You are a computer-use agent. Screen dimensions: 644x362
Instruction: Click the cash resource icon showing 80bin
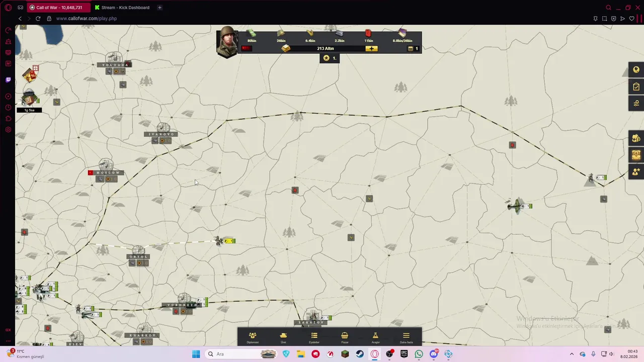click(x=252, y=35)
